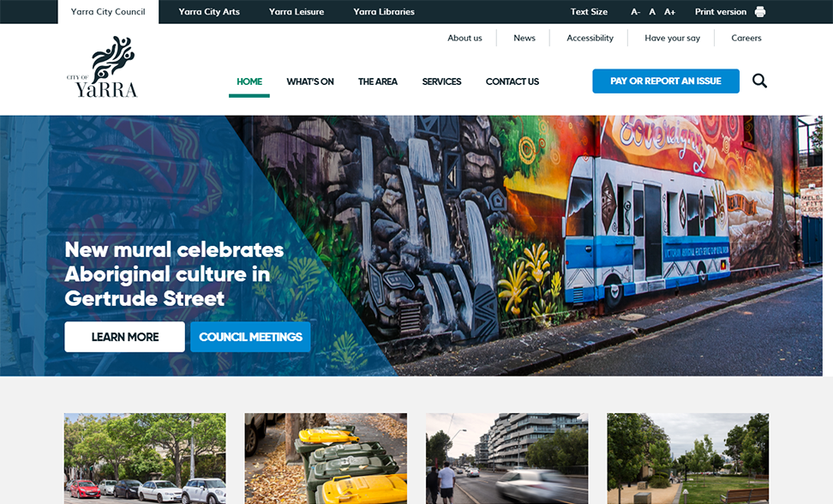Open the What's On menu
Viewport: 833px width, 504px height.
pyautogui.click(x=310, y=81)
